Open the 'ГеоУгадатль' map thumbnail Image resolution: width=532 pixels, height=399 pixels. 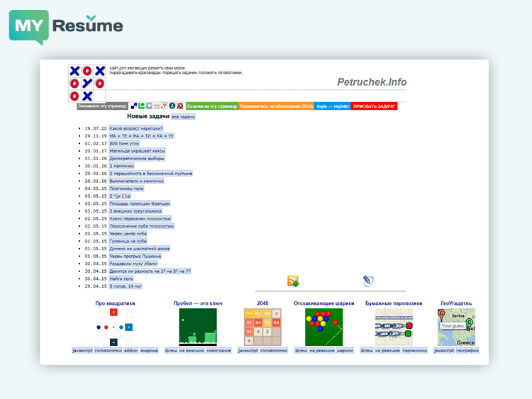pyautogui.click(x=455, y=327)
